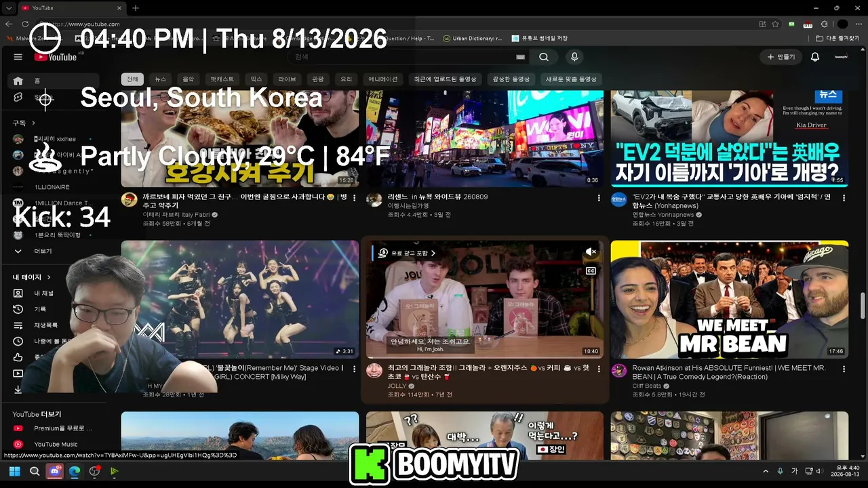868x488 pixels.
Task: Toggle captions on JOLLY video preview
Action: [591, 271]
